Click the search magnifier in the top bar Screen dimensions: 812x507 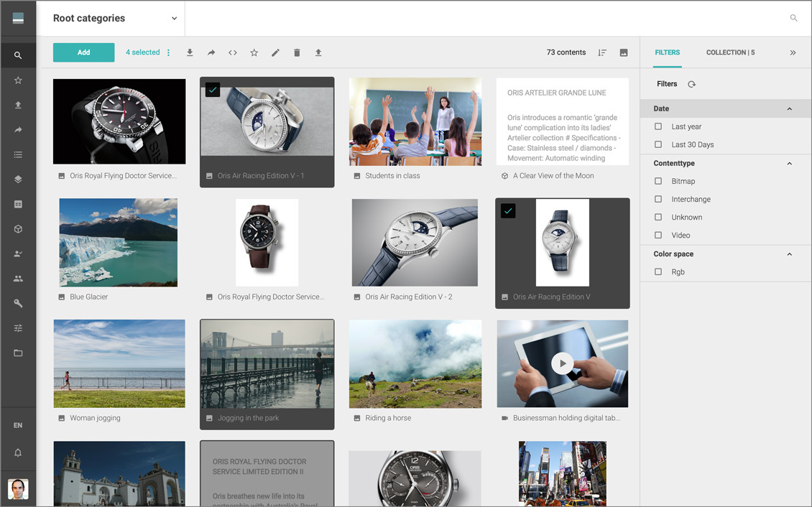[793, 18]
